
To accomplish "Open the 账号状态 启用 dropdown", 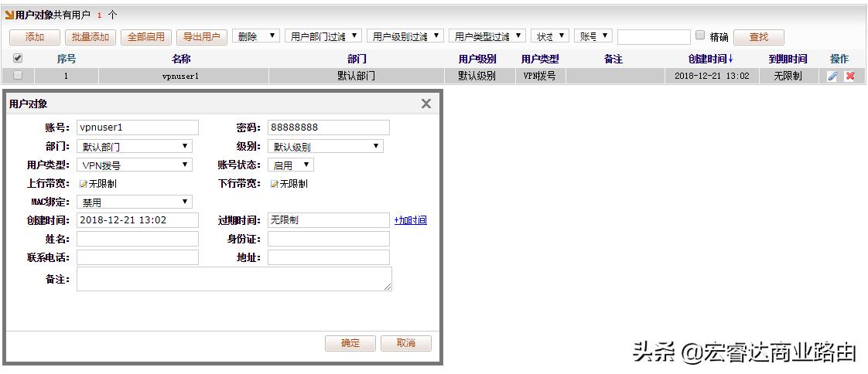I will coord(291,165).
